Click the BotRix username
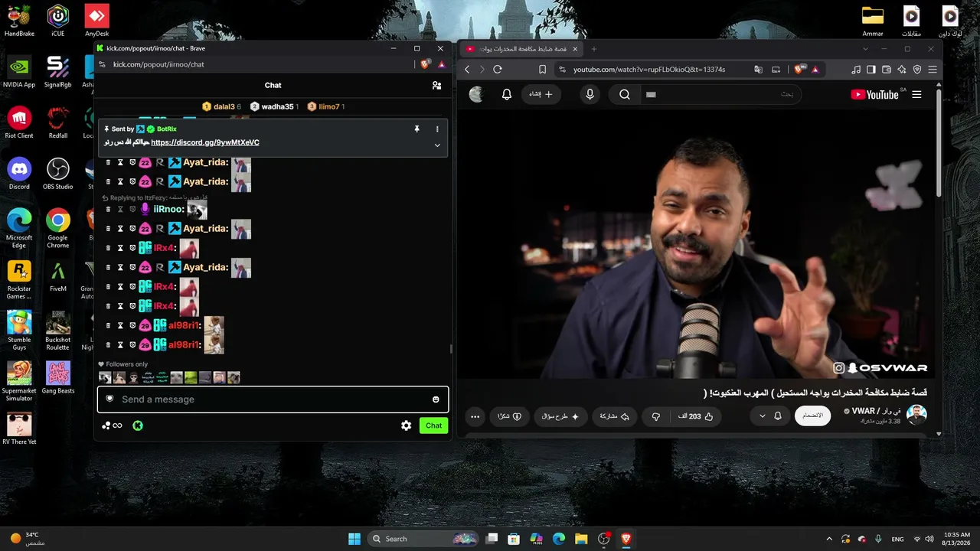The height and width of the screenshot is (551, 980). point(166,129)
